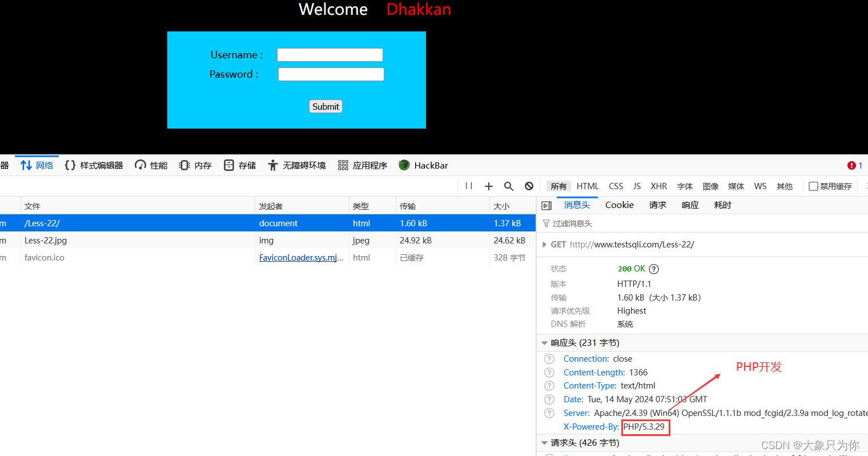Select the /Less-22/ request row

(268, 223)
